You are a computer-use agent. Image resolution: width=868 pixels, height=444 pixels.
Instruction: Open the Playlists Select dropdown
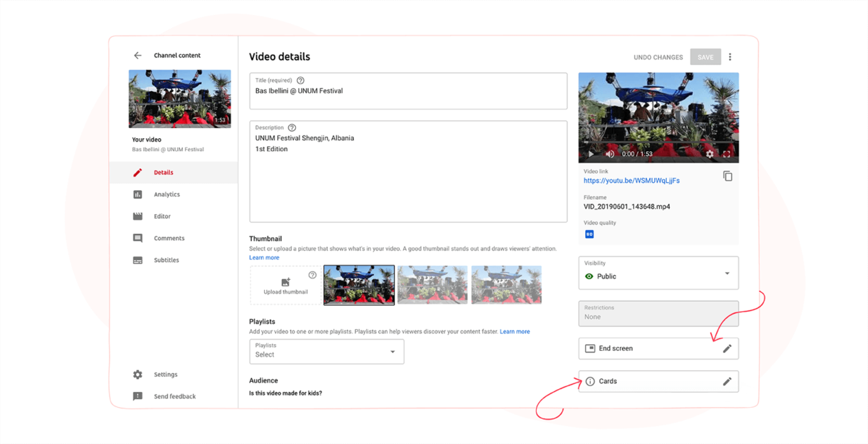click(x=394, y=351)
